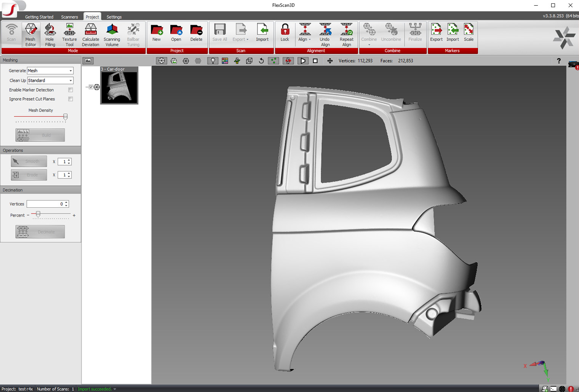This screenshot has height=392, width=579.
Task: Change the Clean Up dropdown from Standard
Action: point(70,80)
